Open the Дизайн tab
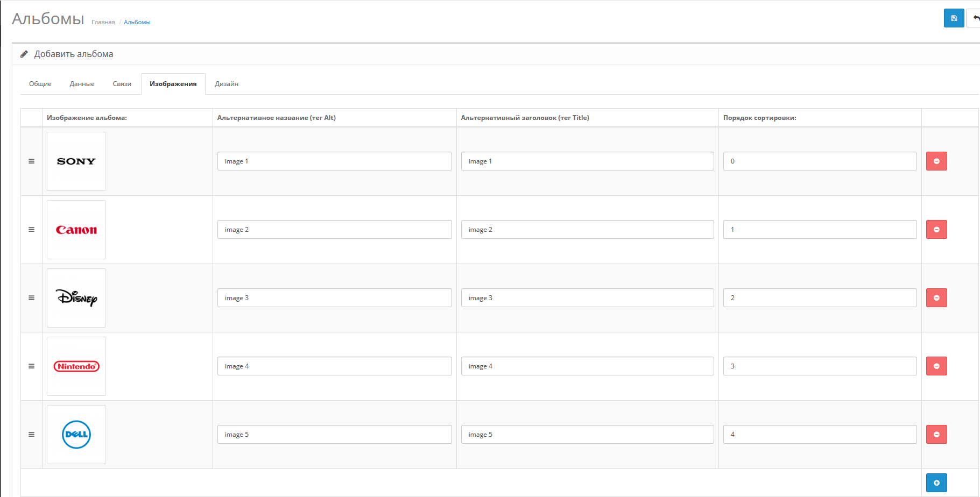 tap(227, 84)
